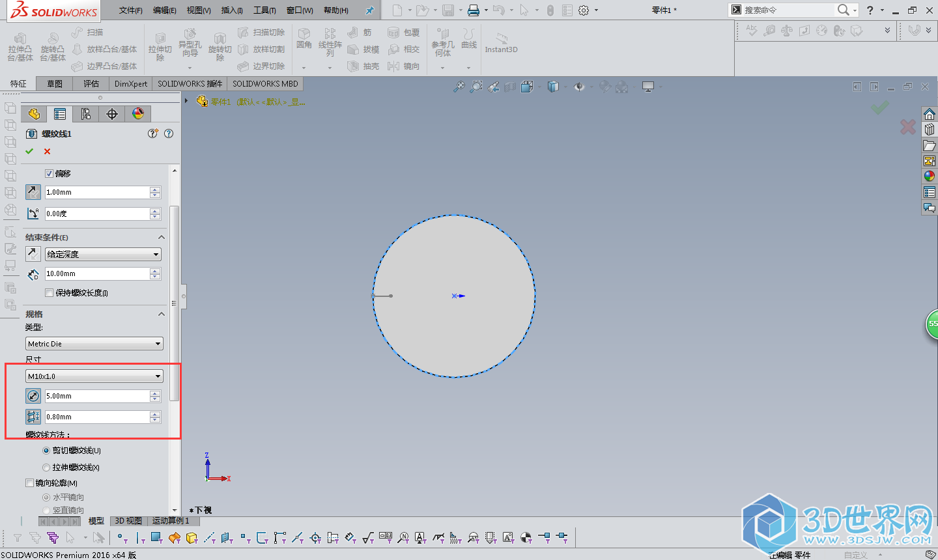Open Appearances color ball in task pane

click(930, 176)
